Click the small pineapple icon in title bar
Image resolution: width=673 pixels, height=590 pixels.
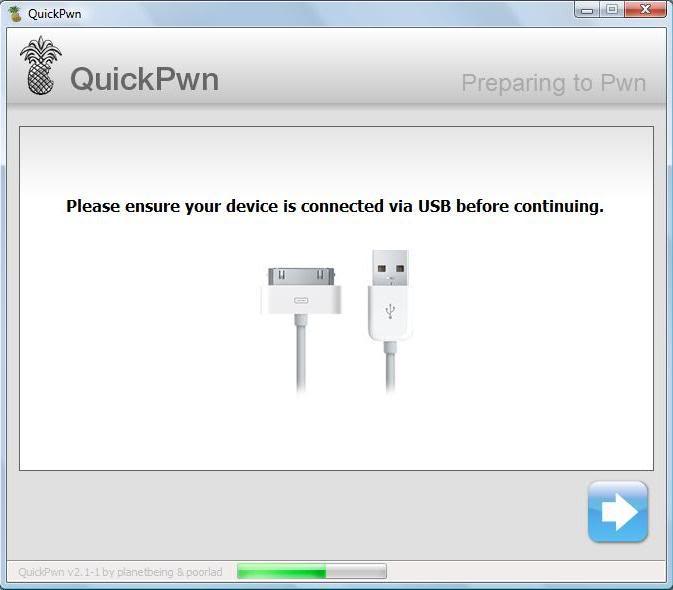pyautogui.click(x=15, y=14)
